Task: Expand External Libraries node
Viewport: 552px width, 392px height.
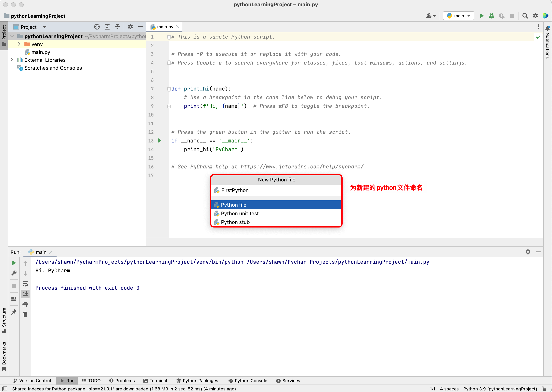Action: click(x=12, y=60)
